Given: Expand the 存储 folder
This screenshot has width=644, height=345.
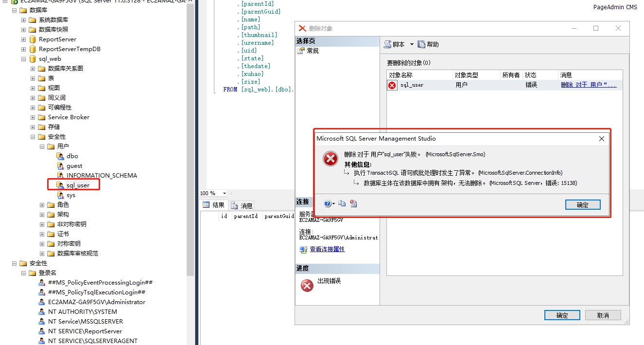Looking at the screenshot, I should pyautogui.click(x=33, y=127).
